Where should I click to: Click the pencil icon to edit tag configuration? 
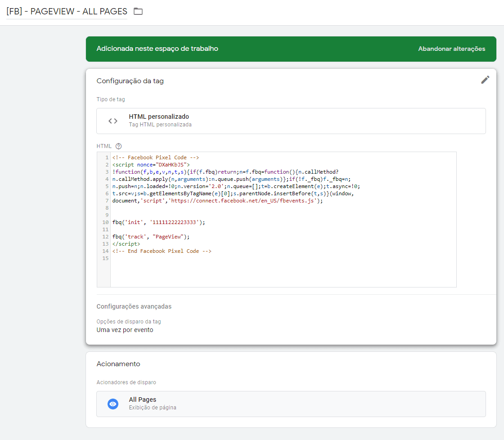coord(485,80)
